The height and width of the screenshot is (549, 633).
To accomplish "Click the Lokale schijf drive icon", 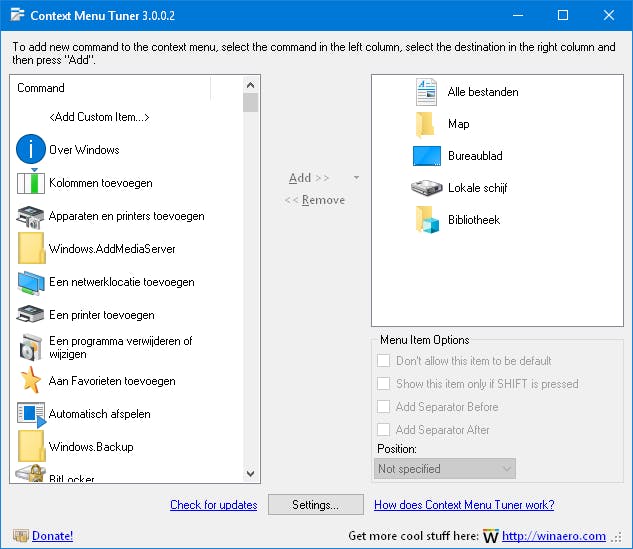I will (427, 188).
